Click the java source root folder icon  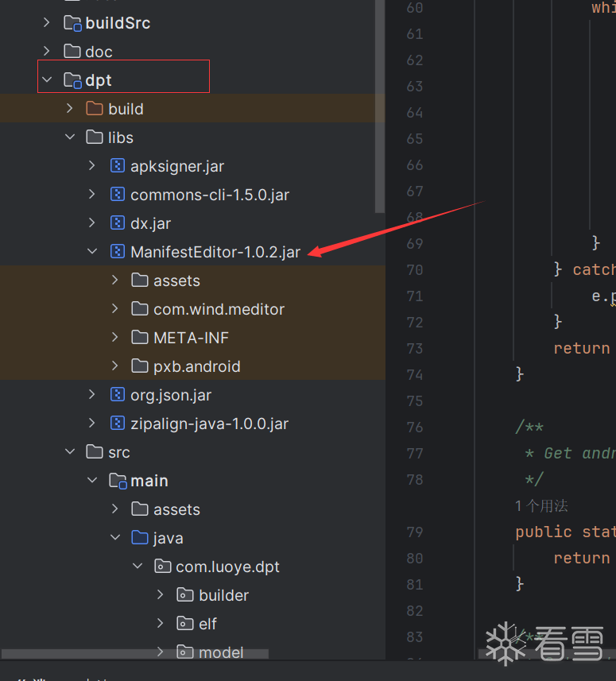(x=140, y=538)
